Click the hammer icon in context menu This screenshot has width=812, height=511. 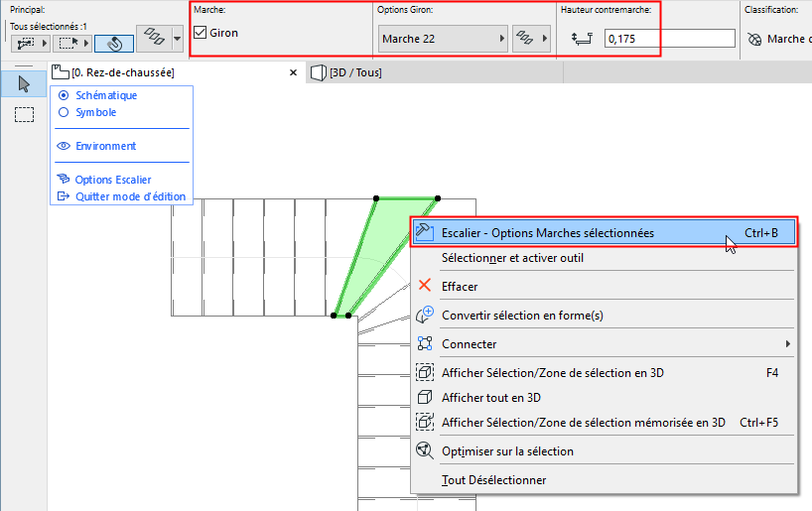[x=424, y=231]
